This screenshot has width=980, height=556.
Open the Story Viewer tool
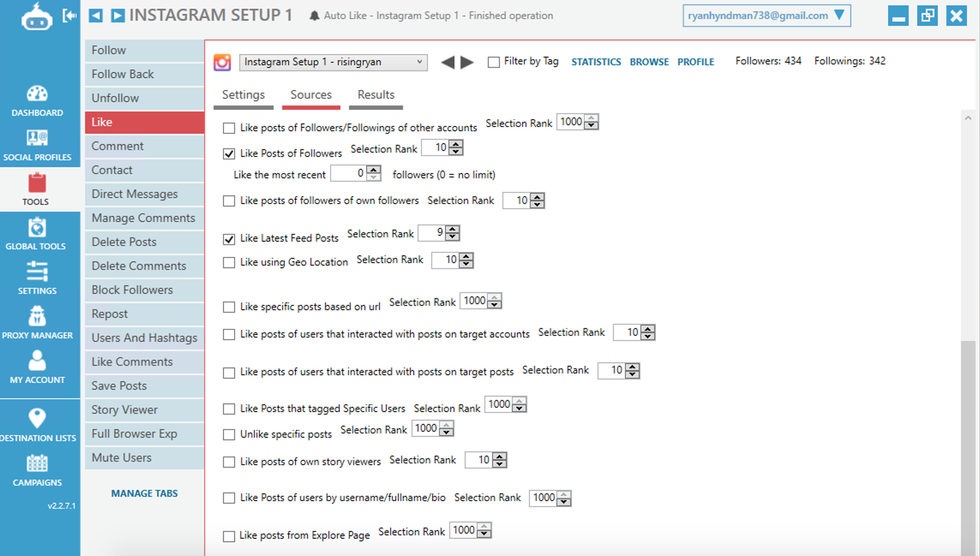point(144,410)
